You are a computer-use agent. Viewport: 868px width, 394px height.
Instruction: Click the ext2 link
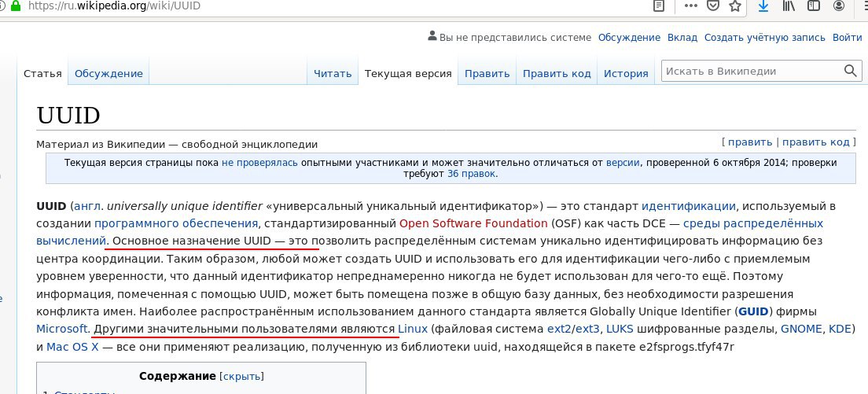point(560,329)
